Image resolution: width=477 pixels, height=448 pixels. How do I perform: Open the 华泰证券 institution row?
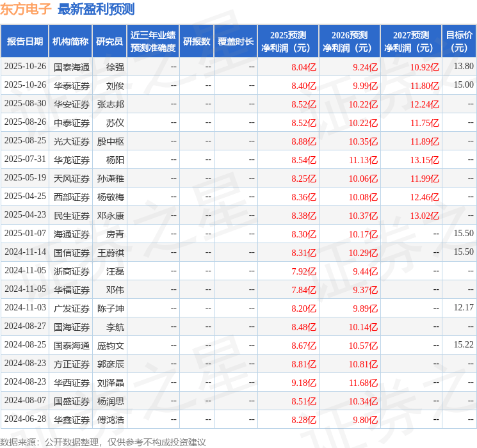click(x=72, y=85)
